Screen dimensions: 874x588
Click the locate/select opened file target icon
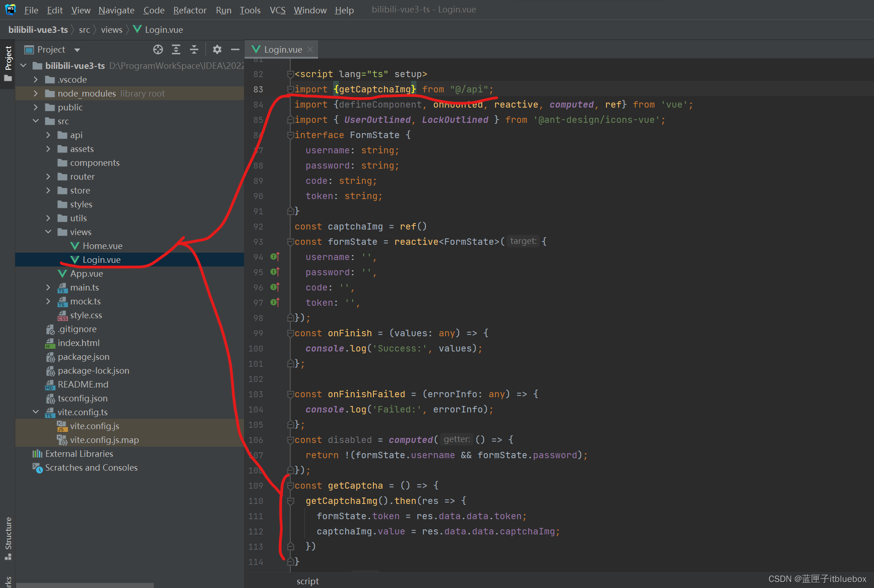pos(158,49)
